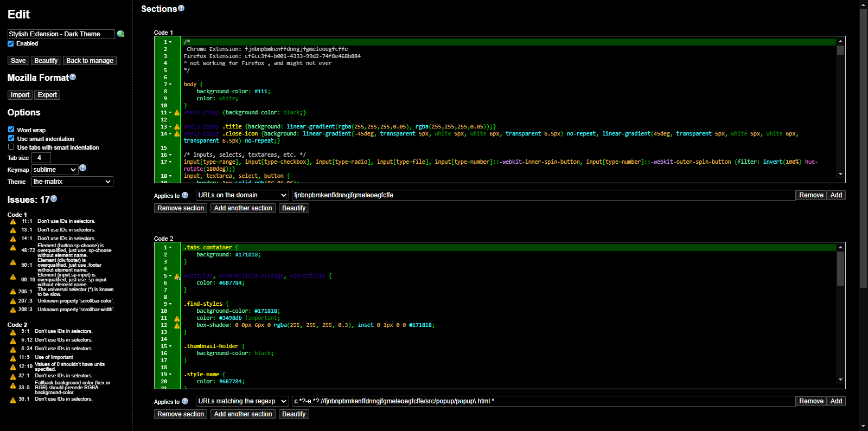Click the gutter warning on Code 2 line 11
Image resolution: width=868 pixels, height=431 pixels.
point(177,319)
